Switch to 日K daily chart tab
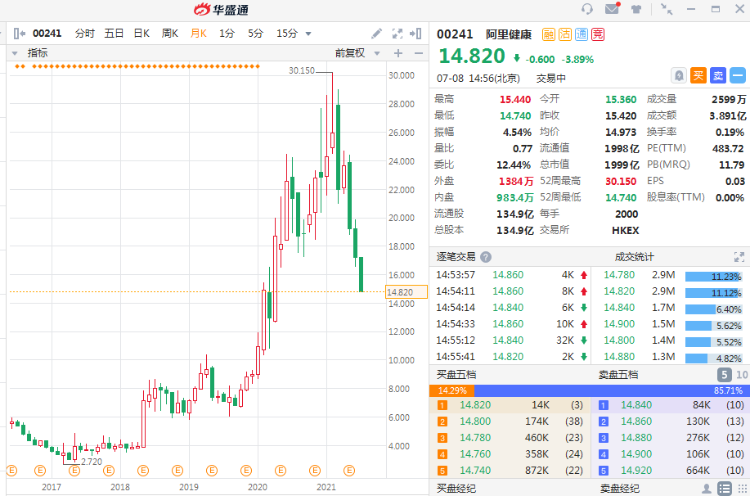The image size is (750, 496). (x=142, y=33)
